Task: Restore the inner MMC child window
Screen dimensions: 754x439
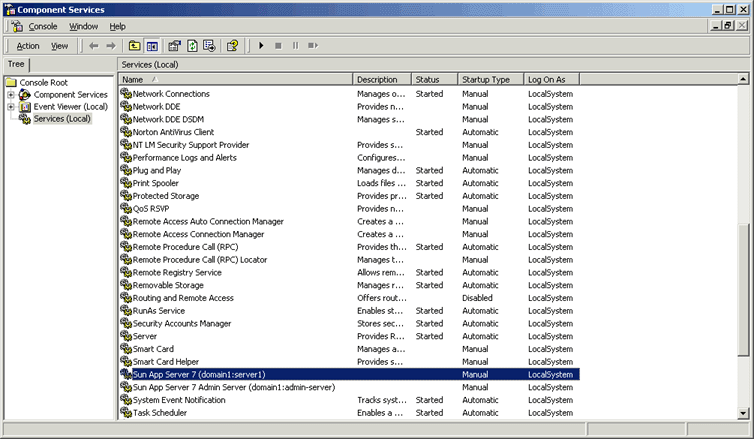Action: (729, 25)
